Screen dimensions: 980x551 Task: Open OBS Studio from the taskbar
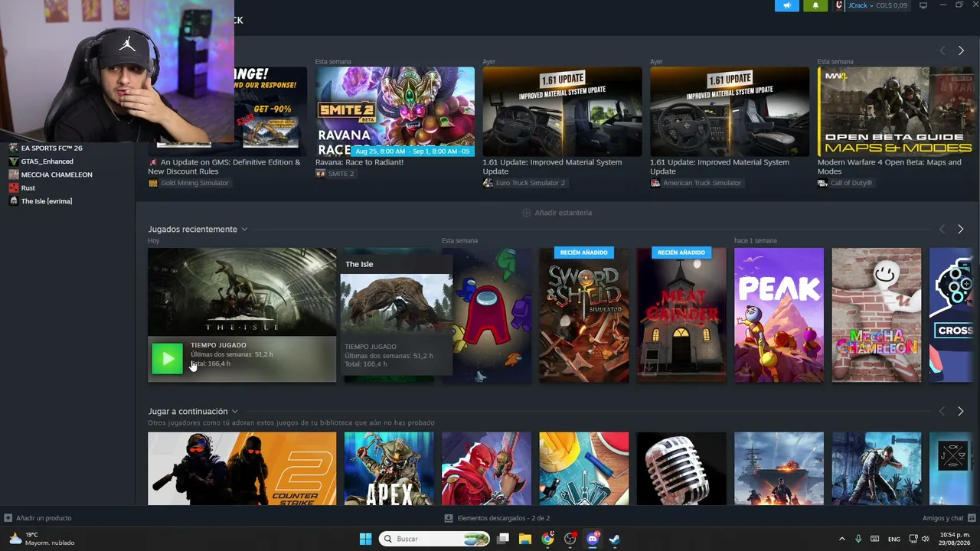570,539
